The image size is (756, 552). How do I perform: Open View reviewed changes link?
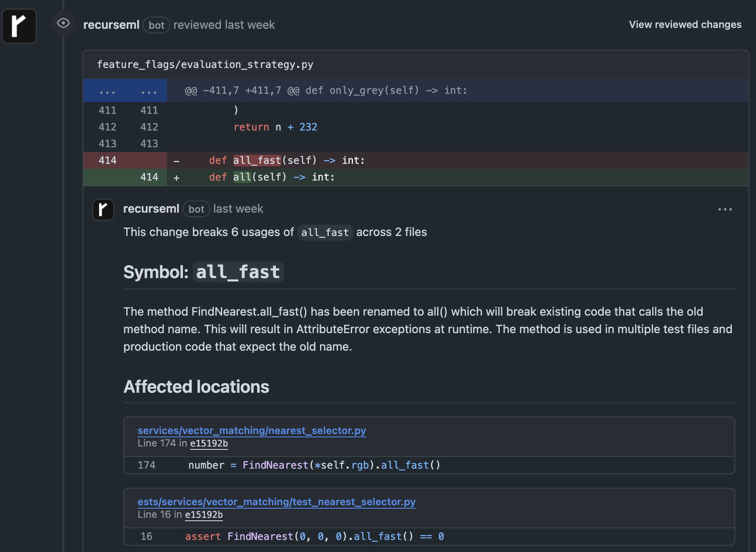point(685,25)
